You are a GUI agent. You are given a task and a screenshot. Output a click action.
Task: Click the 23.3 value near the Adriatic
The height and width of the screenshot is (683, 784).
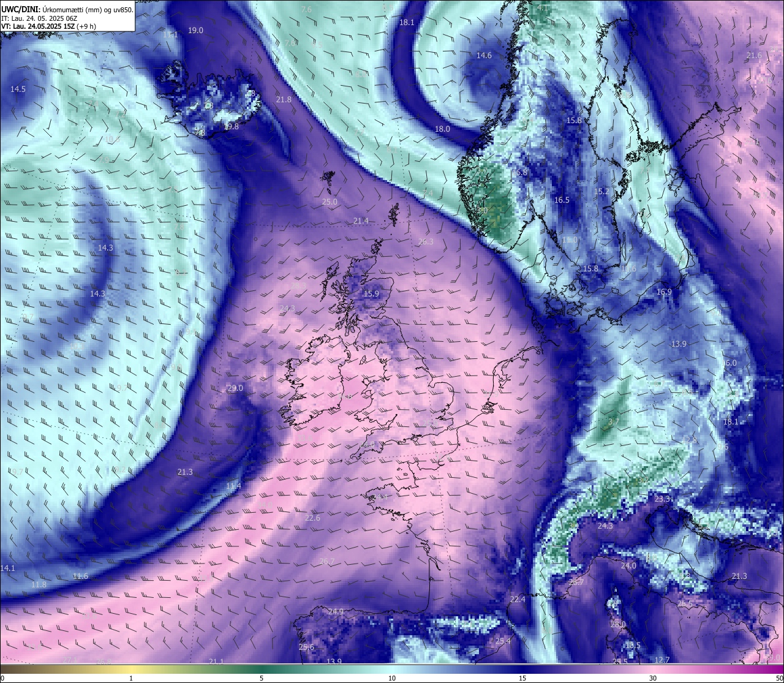point(662,499)
